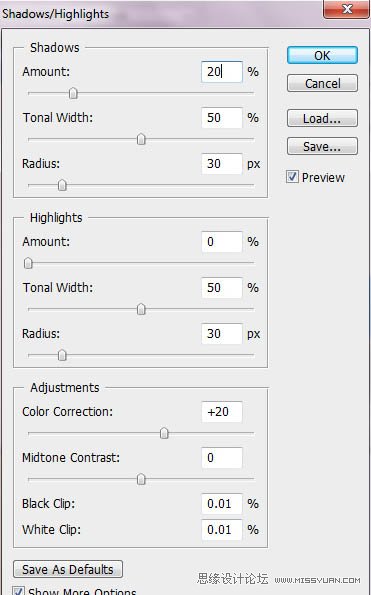Image resolution: width=371 pixels, height=595 pixels.
Task: Click the White Clip percentage field
Action: pyautogui.click(x=222, y=530)
